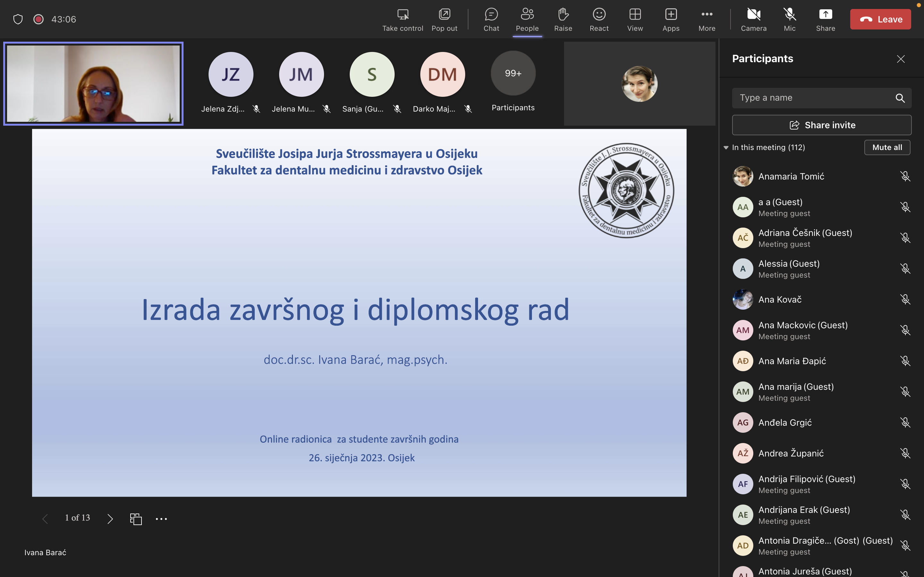The height and width of the screenshot is (577, 924).
Task: Open the View layout options
Action: (x=635, y=19)
